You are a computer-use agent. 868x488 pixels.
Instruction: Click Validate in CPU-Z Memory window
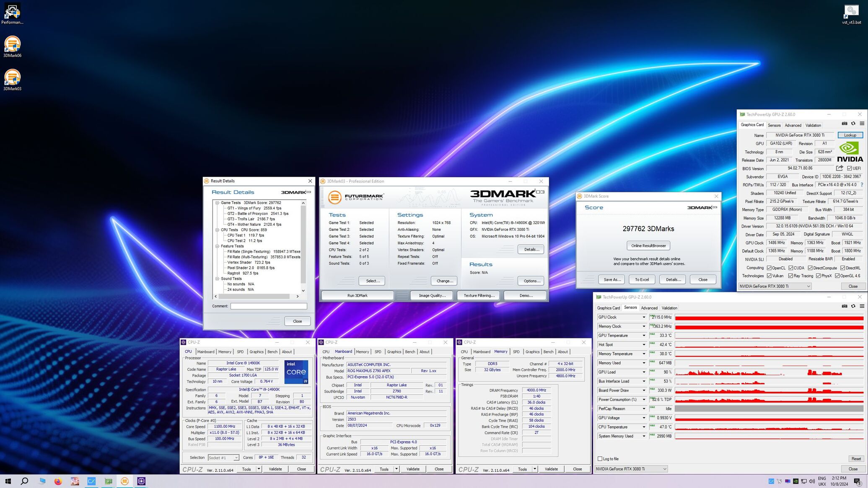pyautogui.click(x=551, y=469)
